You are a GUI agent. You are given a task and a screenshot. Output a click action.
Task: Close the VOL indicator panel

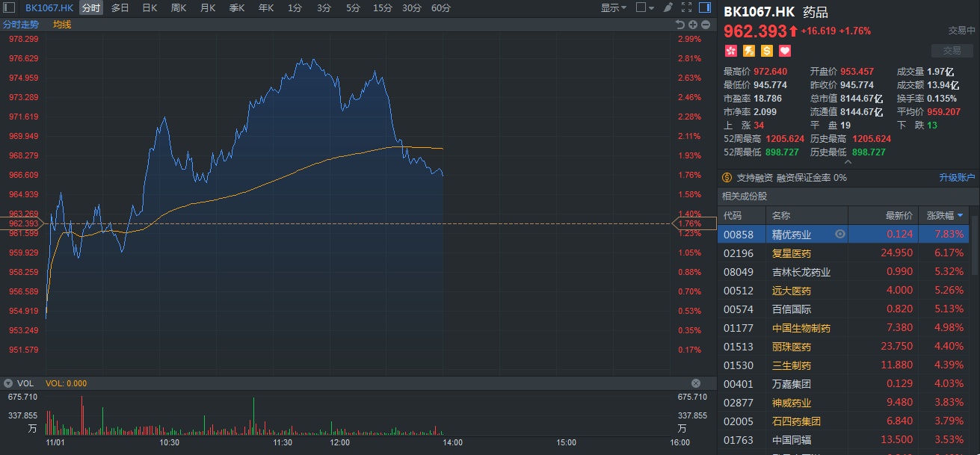[x=696, y=383]
